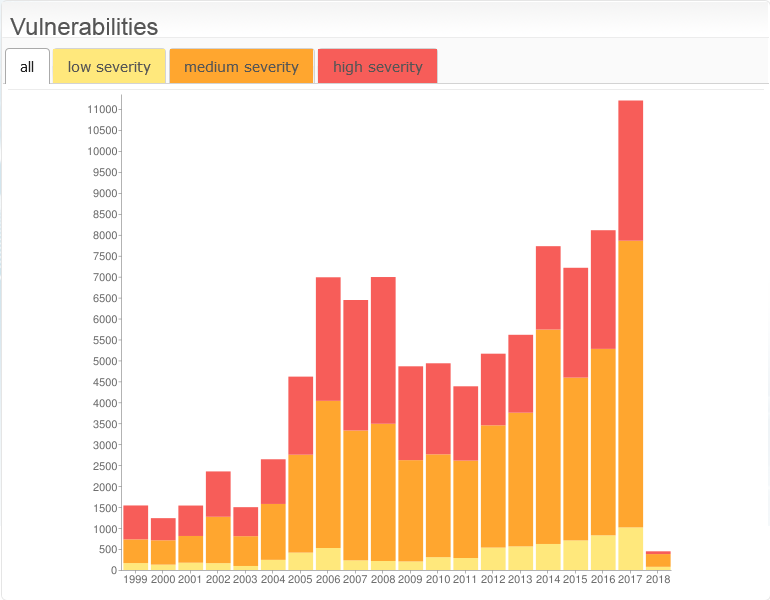Select the 'medium severity' tab
Viewport: 770px width, 600px height.
[x=241, y=67]
